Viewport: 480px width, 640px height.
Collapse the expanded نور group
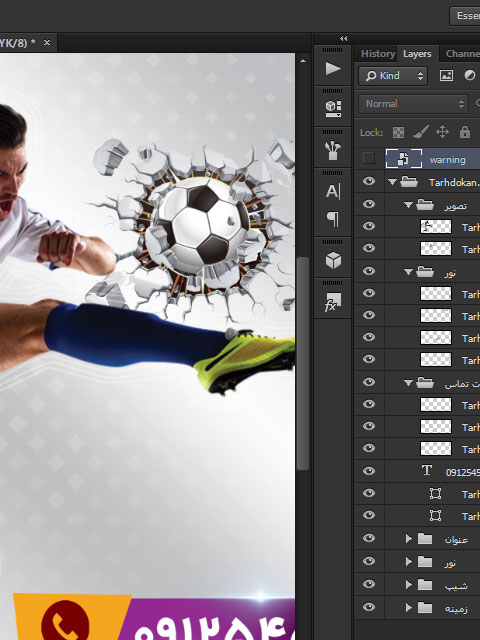click(408, 271)
